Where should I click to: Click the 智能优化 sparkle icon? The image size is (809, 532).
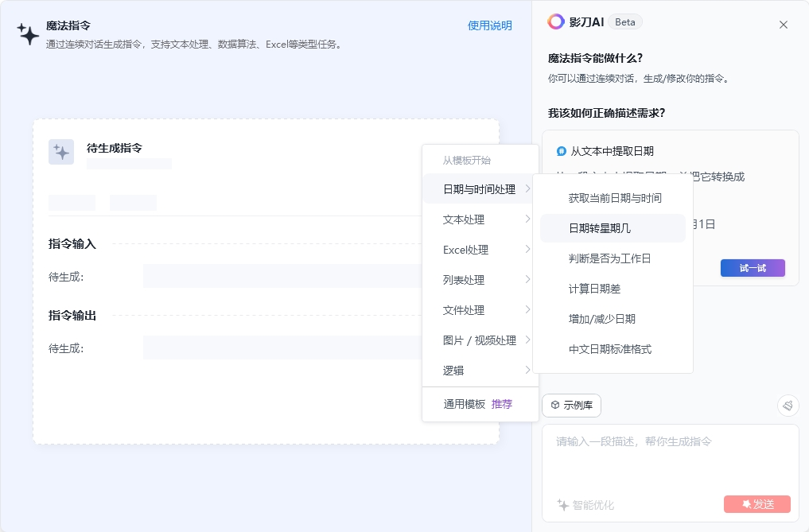[x=563, y=505]
